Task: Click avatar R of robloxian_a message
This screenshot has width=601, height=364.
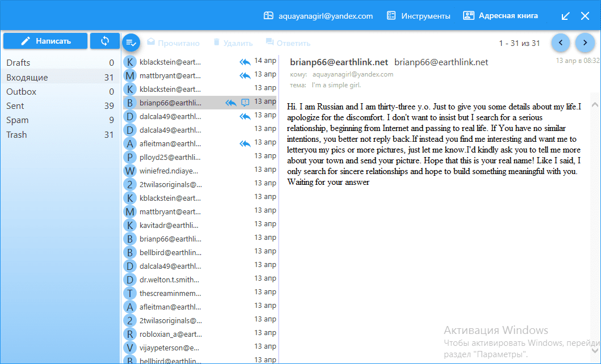Action: 130,334
